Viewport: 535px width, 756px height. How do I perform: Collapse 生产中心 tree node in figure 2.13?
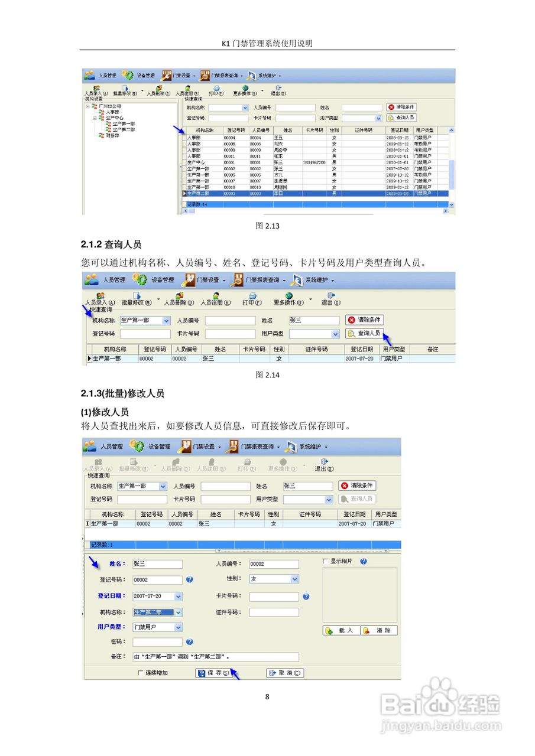[94, 118]
